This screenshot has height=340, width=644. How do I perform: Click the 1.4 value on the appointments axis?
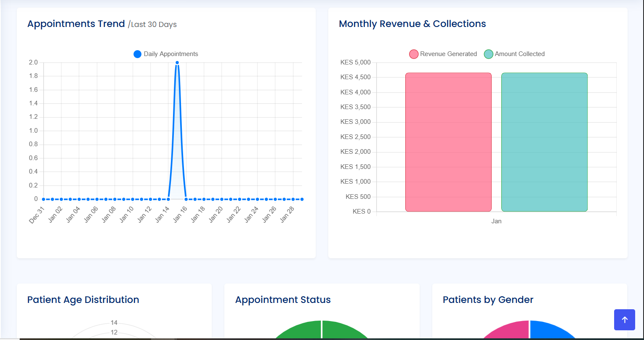pyautogui.click(x=33, y=104)
